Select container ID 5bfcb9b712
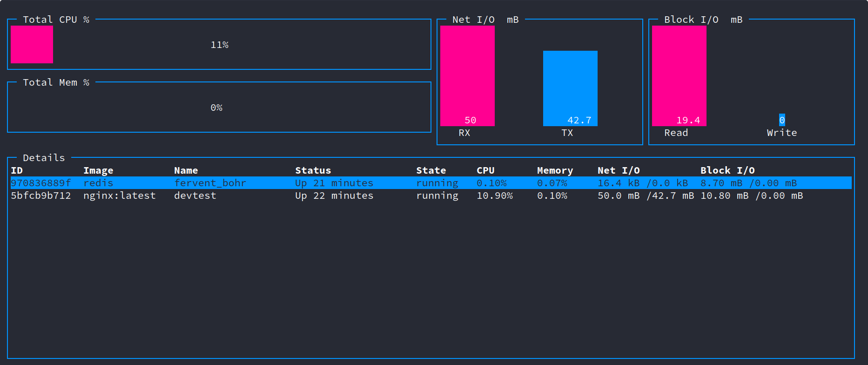Image resolution: width=868 pixels, height=365 pixels. pos(41,196)
